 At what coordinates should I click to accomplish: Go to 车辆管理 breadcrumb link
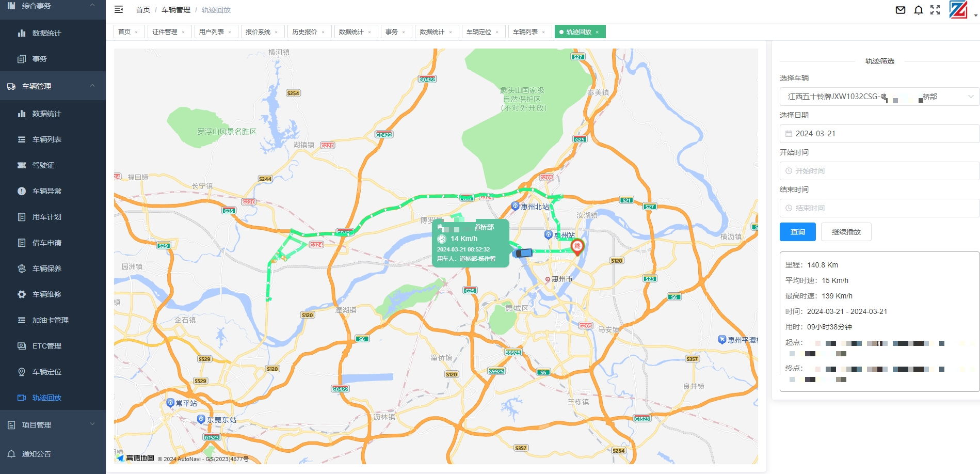[176, 10]
